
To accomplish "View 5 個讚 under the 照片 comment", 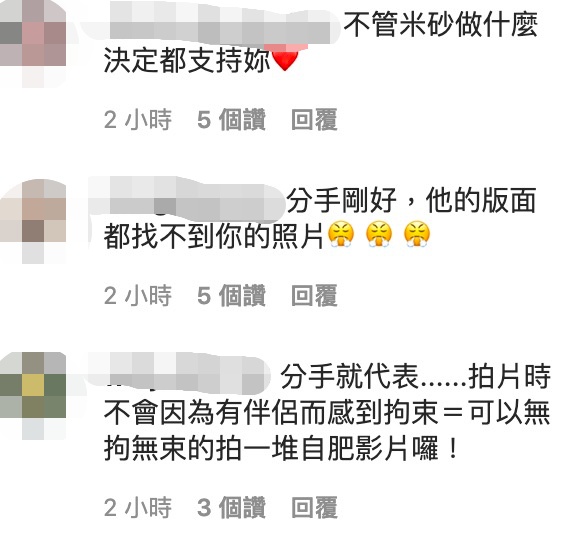I will click(x=231, y=295).
